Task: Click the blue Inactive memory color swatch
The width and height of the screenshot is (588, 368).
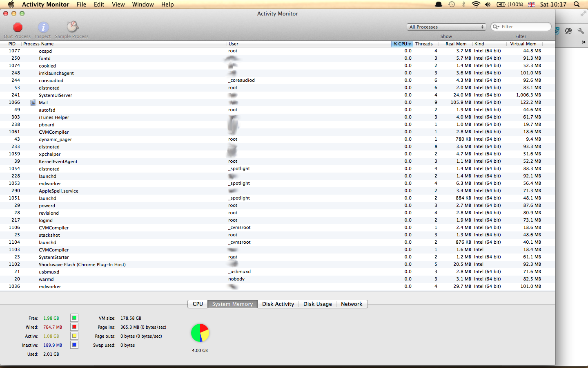Action: (74, 345)
